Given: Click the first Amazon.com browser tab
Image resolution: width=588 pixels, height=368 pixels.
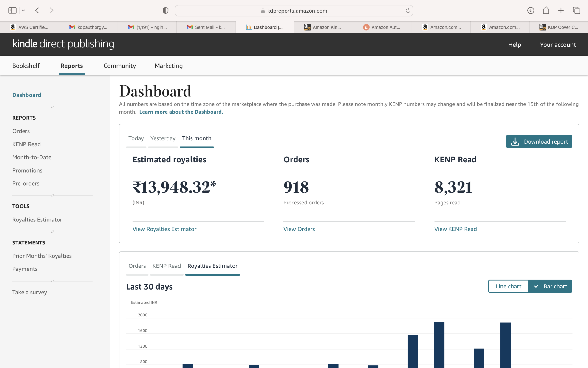Looking at the screenshot, I should 441,27.
